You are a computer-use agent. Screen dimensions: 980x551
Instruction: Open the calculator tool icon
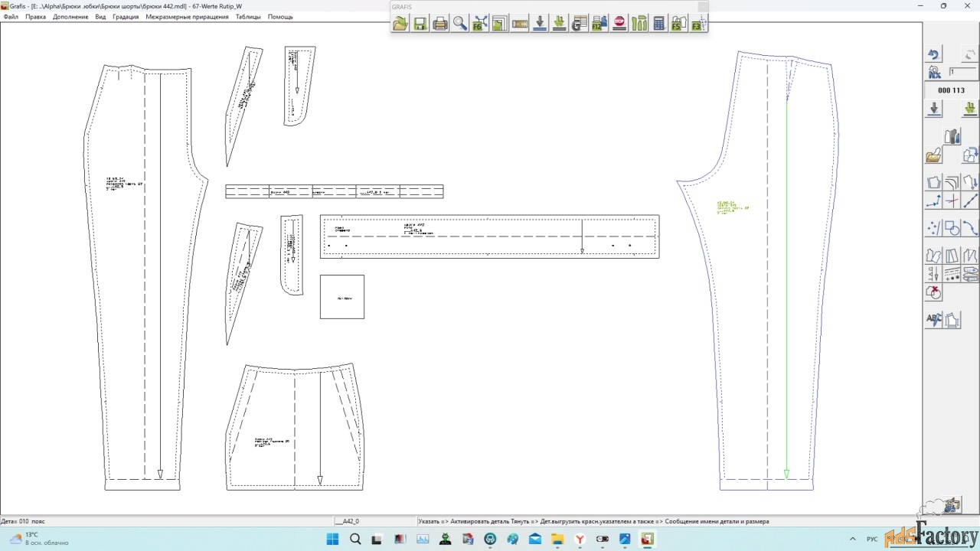[x=659, y=24]
